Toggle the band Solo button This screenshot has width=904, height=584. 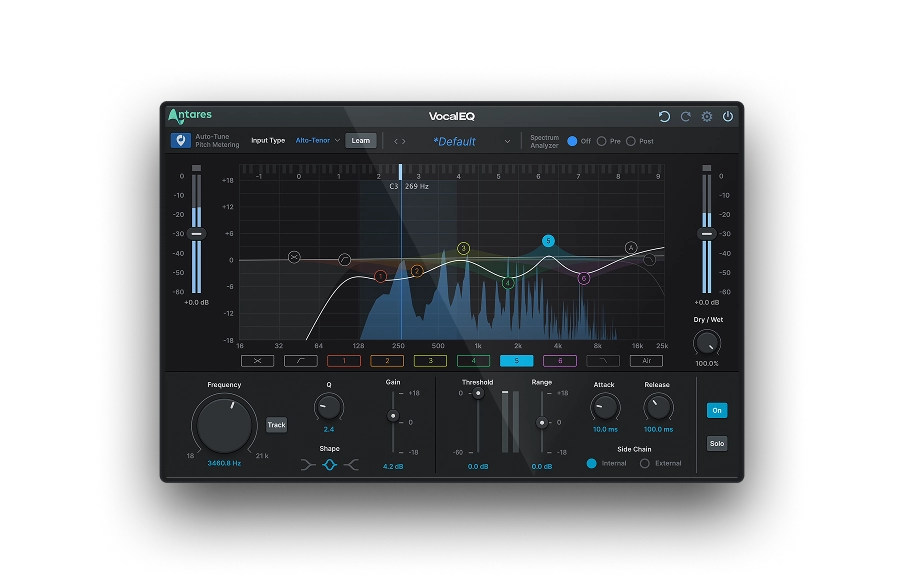717,443
